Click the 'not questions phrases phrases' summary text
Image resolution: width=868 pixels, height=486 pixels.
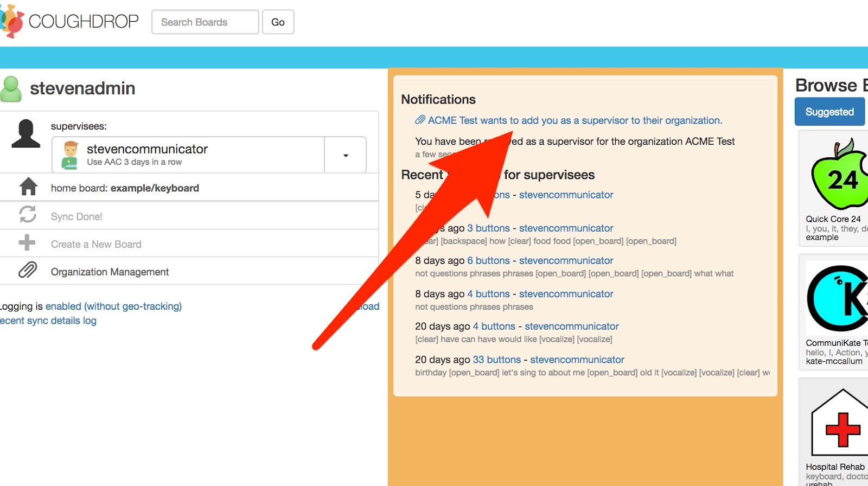[x=474, y=307]
